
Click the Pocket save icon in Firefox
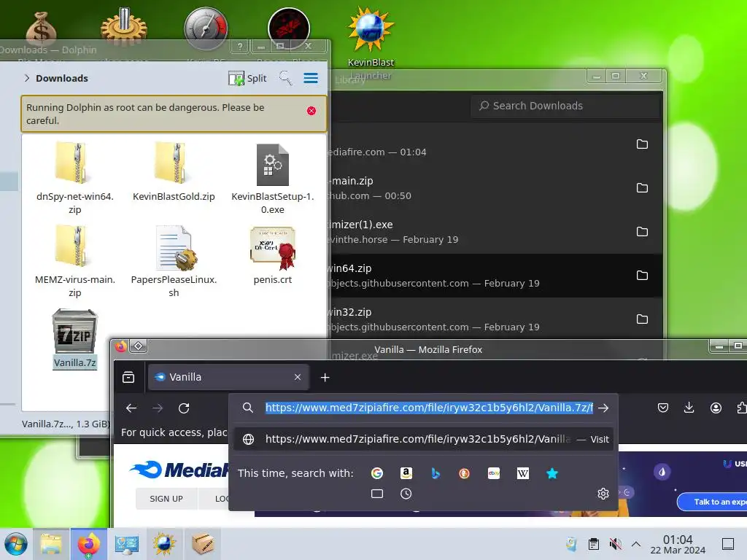[662, 408]
